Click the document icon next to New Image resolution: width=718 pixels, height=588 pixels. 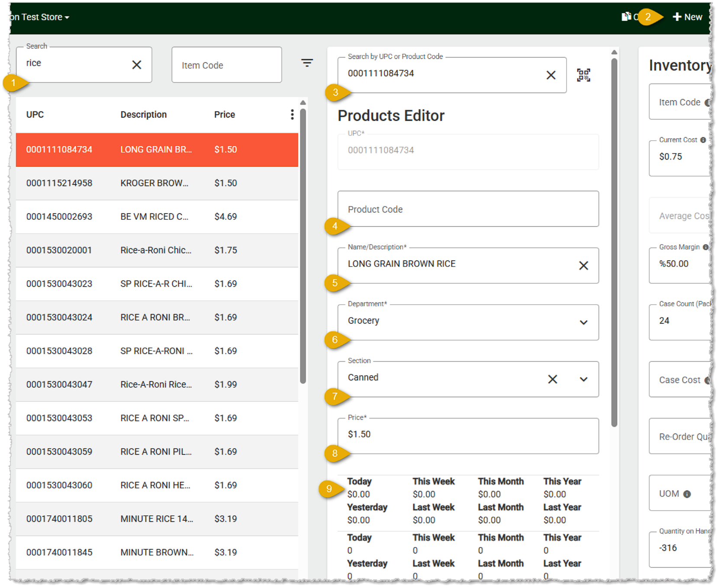coord(626,16)
